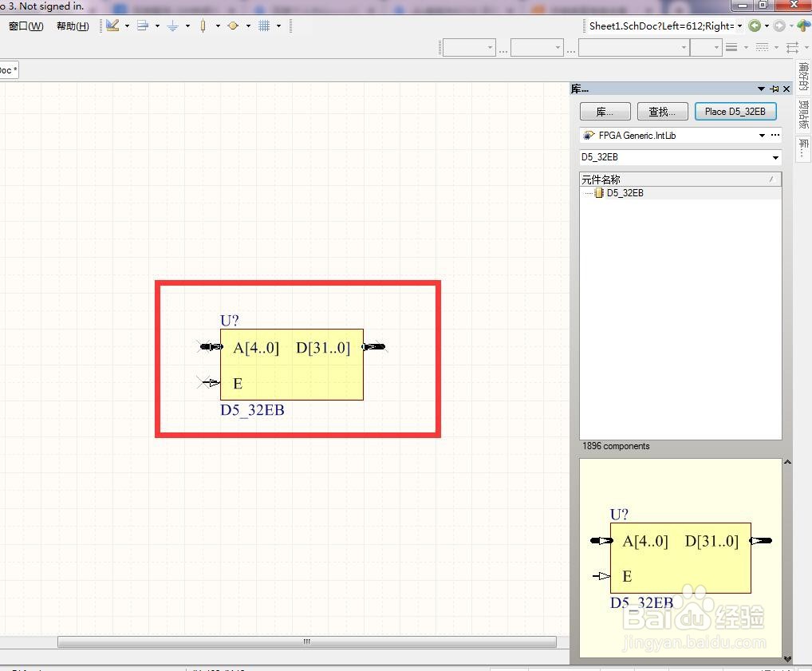
Task: Click the home page icon in navigation bar
Action: click(803, 26)
